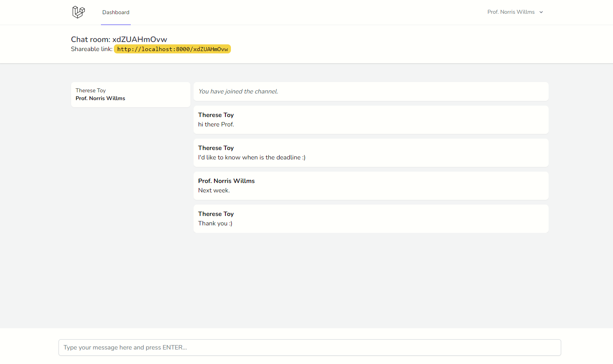Screen dimensions: 613x364
Task: Click the sender name above the deadline question
Action: click(x=216, y=148)
